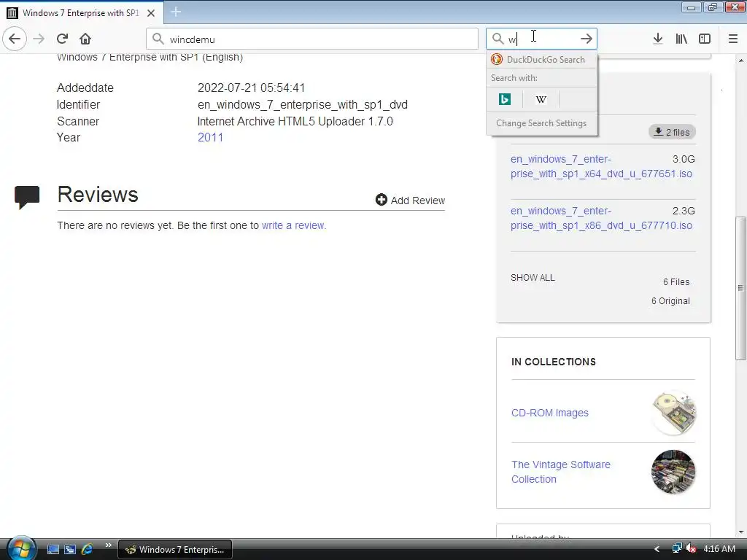Download the x86 dvd u_677710 ISO
Image resolution: width=747 pixels, height=560 pixels.
601,218
